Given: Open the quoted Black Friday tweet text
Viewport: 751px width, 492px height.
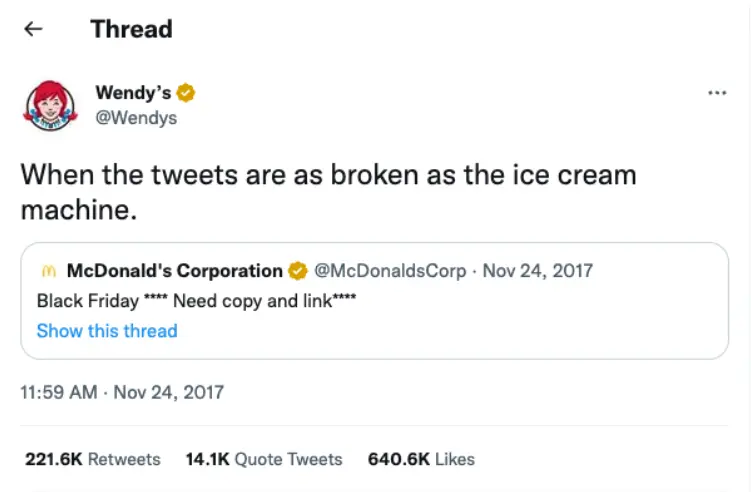Looking at the screenshot, I should point(197,300).
